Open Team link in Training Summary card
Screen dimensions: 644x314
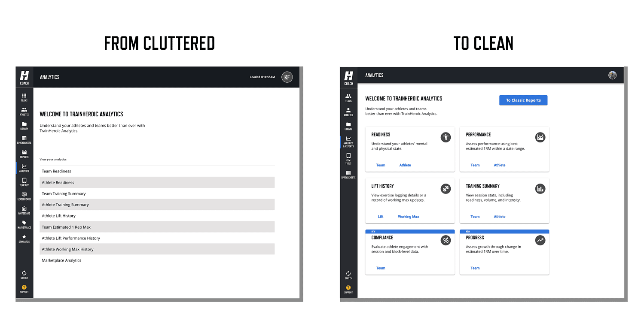475,217
